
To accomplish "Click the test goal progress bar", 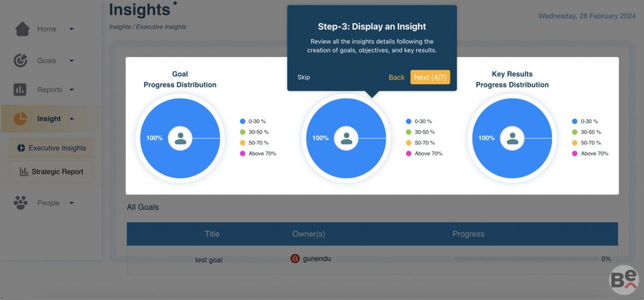I will tap(525, 259).
